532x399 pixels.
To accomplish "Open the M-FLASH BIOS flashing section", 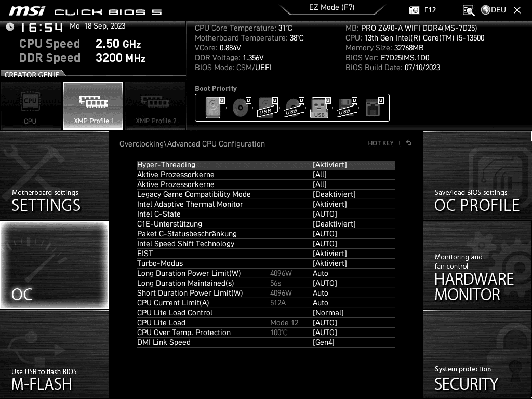I will [54, 354].
